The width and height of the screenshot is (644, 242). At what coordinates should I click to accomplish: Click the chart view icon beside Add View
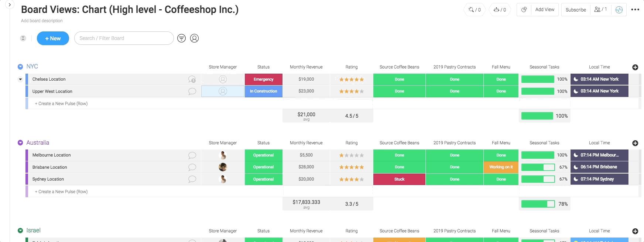524,10
